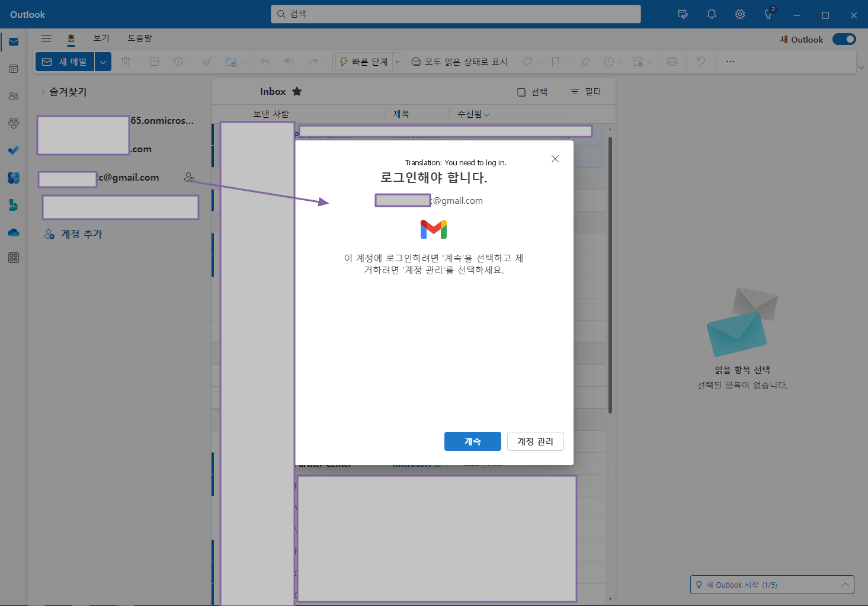Open the Snooze dropdown arrow
The height and width of the screenshot is (606, 868).
click(x=620, y=62)
